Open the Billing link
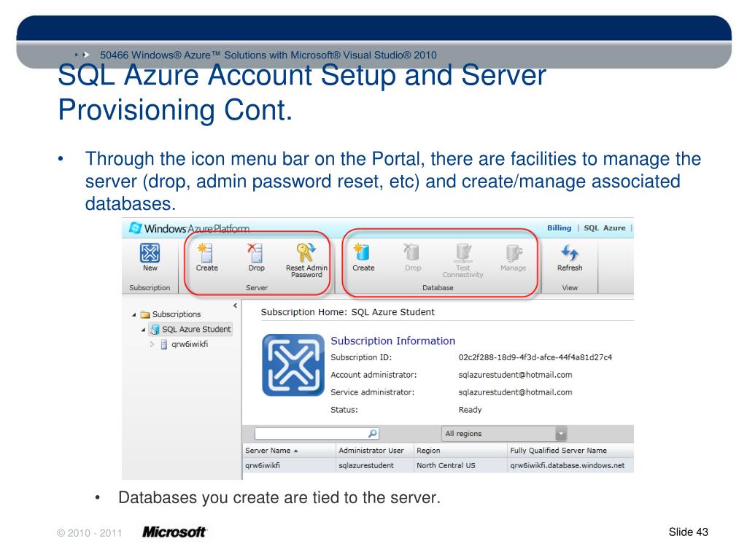The height and width of the screenshot is (560, 747). [559, 227]
